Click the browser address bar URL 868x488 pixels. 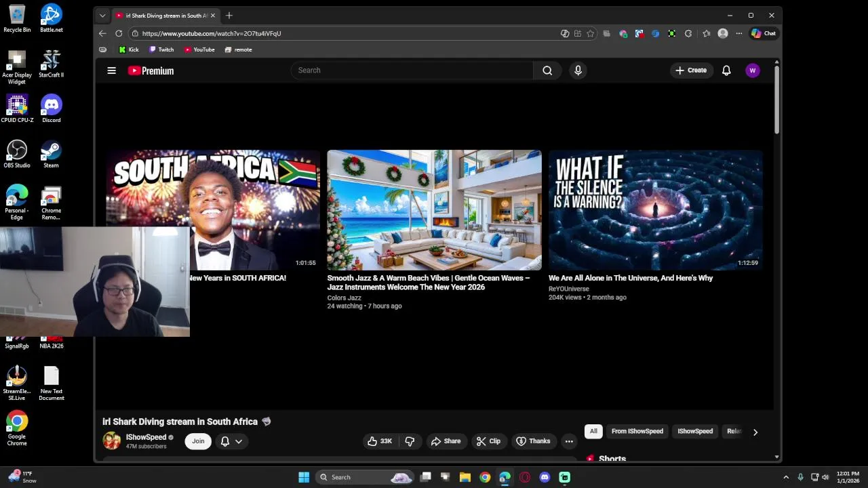(x=212, y=33)
